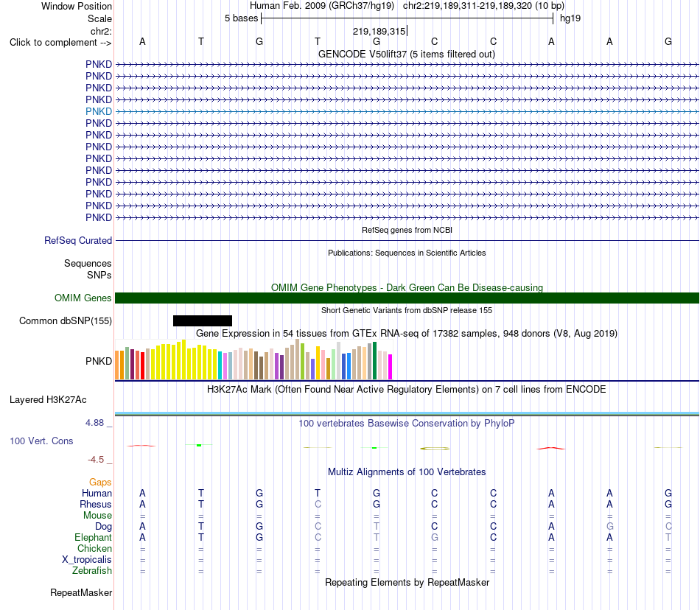Click the H3K27Ac Mark track title text
This screenshot has height=610, width=700.
point(406,389)
